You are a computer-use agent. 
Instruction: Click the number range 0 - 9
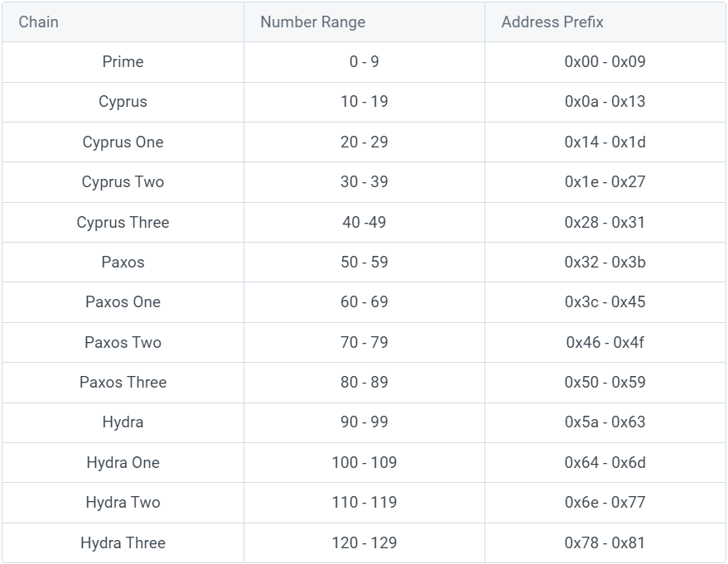click(x=364, y=62)
